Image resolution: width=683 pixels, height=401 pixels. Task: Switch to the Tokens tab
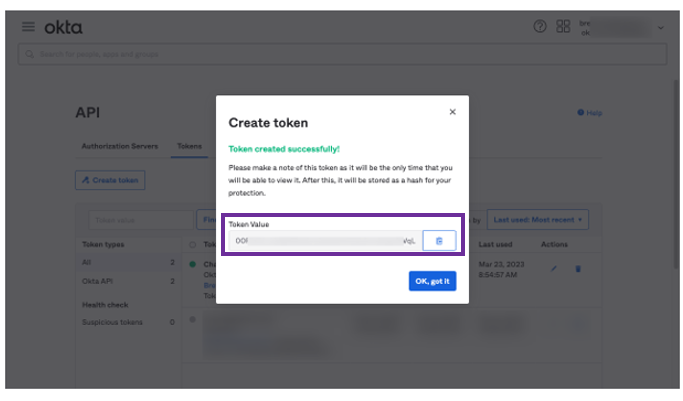[189, 146]
